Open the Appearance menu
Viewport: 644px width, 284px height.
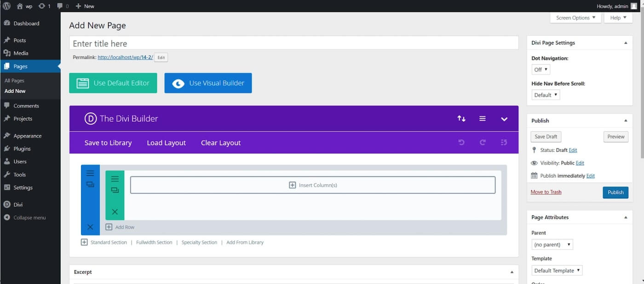pos(28,136)
